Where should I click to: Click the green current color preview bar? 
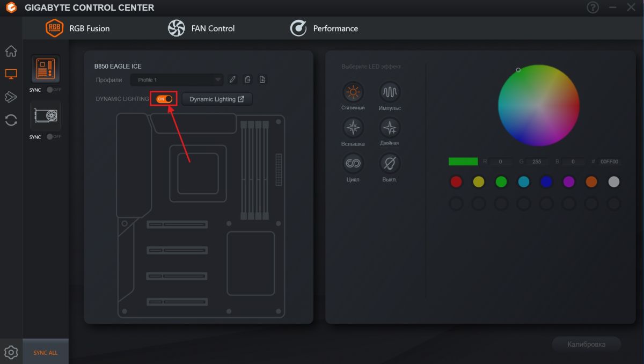463,161
